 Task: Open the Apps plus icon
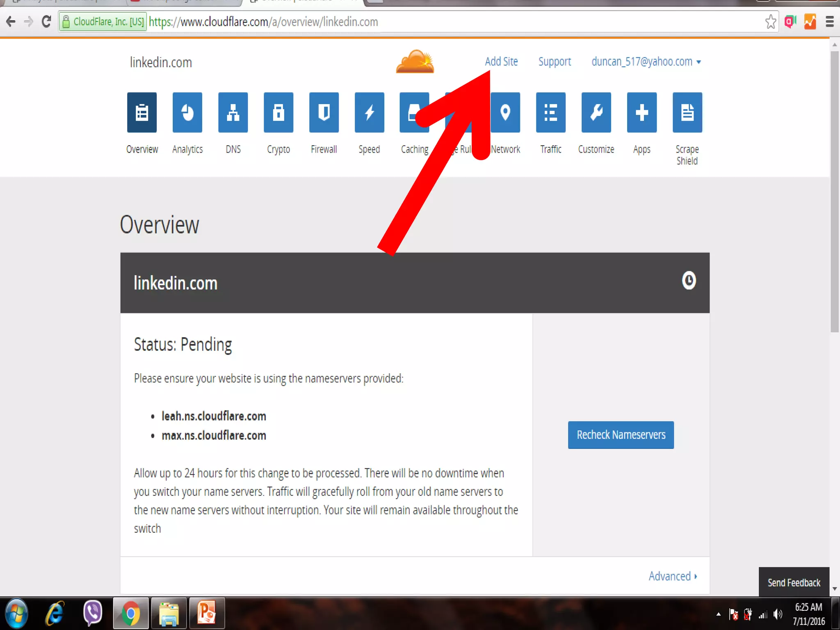tap(641, 112)
